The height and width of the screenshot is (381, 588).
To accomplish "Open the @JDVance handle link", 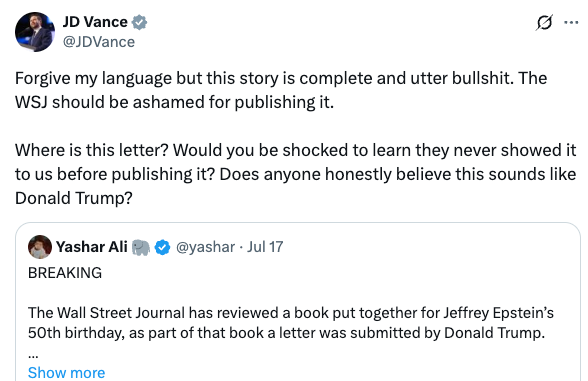I will coord(99,42).
